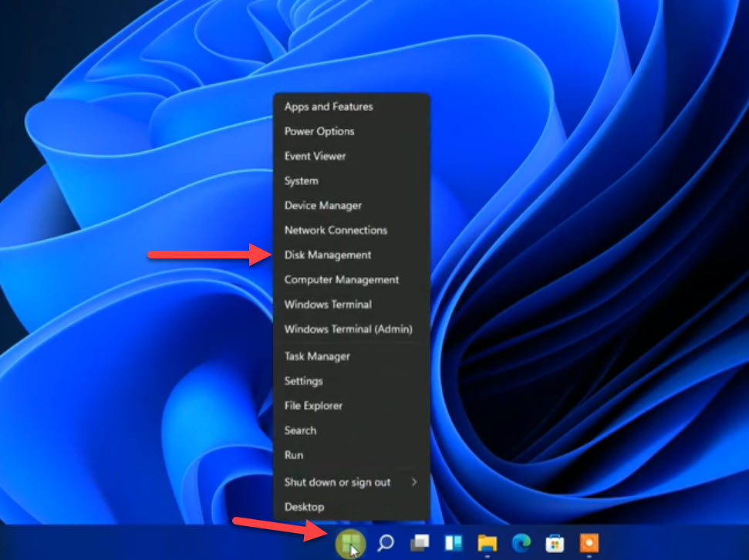The height and width of the screenshot is (560, 749).
Task: Expand the Shut down or sign out submenu arrow
Action: [414, 482]
